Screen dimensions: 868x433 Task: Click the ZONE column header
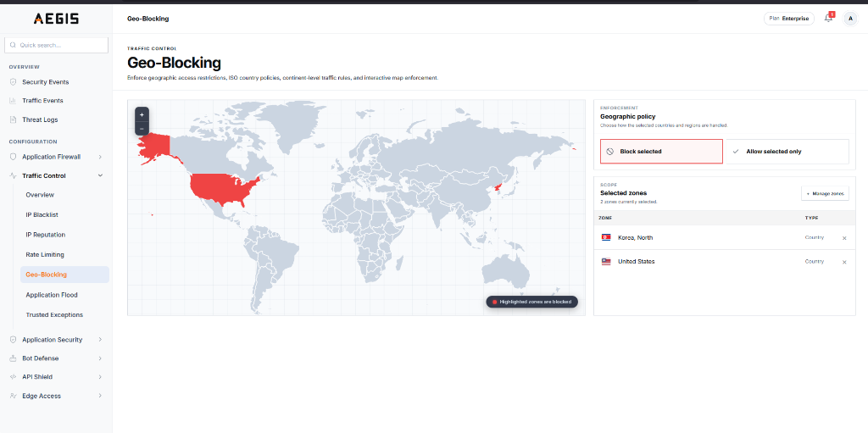(x=605, y=218)
